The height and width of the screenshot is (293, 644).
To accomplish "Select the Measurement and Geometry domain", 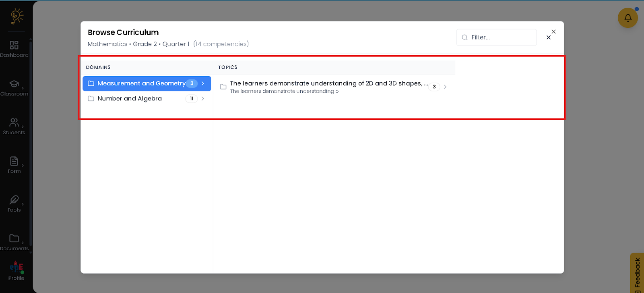I will point(141,83).
